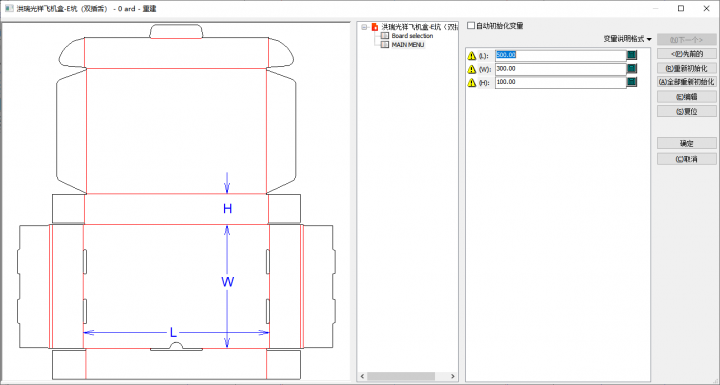
Task: Click the (E)编辑 button
Action: (x=686, y=97)
